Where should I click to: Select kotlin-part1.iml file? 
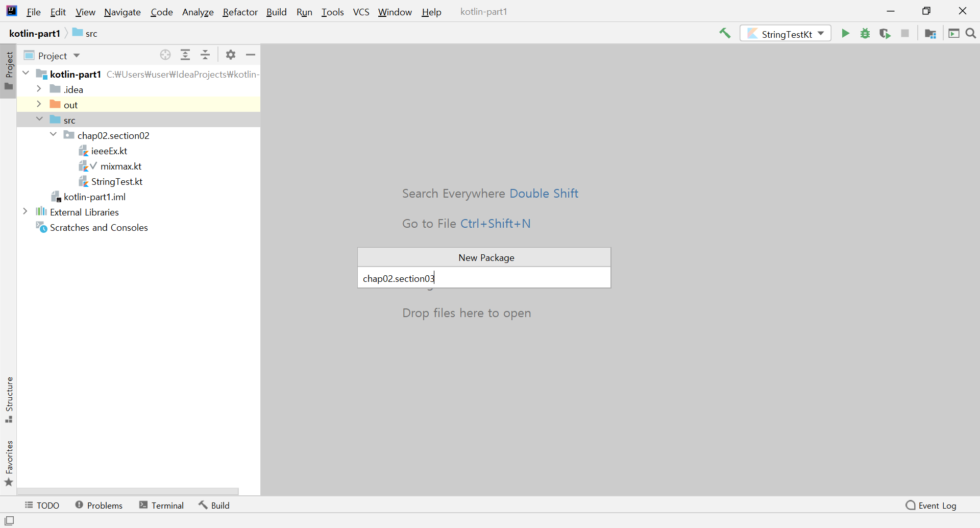pos(94,197)
